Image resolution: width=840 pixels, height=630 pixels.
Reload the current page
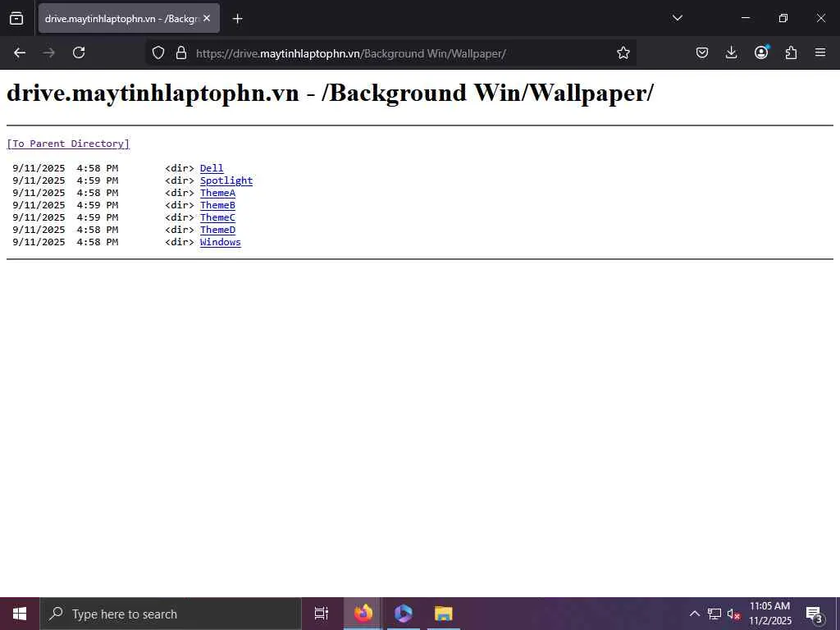[79, 52]
